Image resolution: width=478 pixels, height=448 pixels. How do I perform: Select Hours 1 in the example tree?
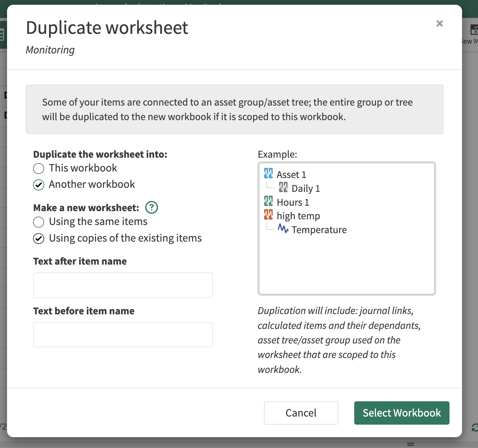tap(293, 202)
